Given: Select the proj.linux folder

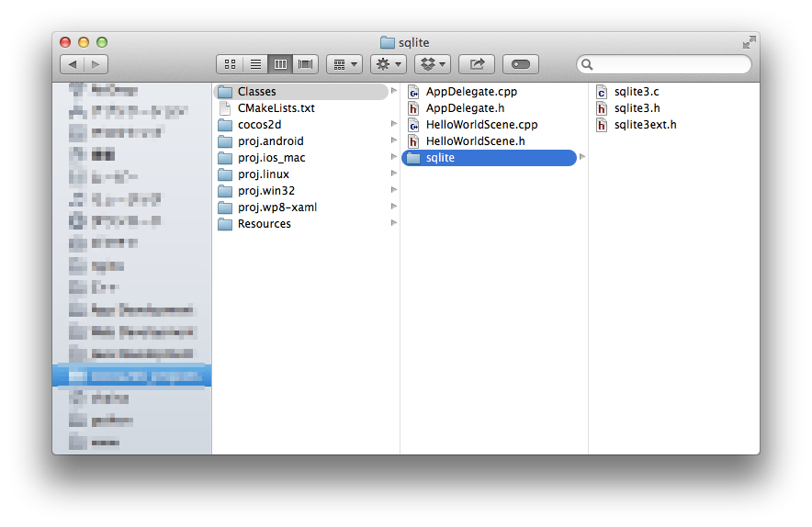Looking at the screenshot, I should [300, 174].
